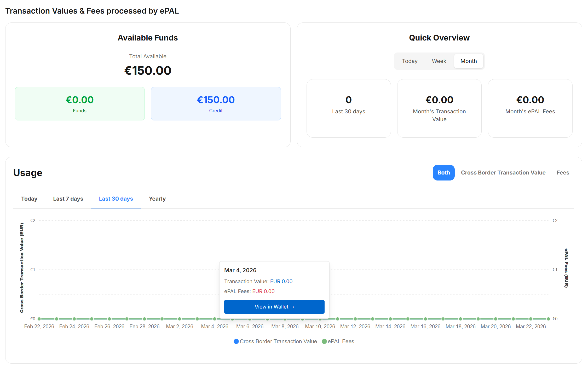Screen dimensions: 588x367
Task: Click the Available Funds heading
Action: [x=148, y=38]
